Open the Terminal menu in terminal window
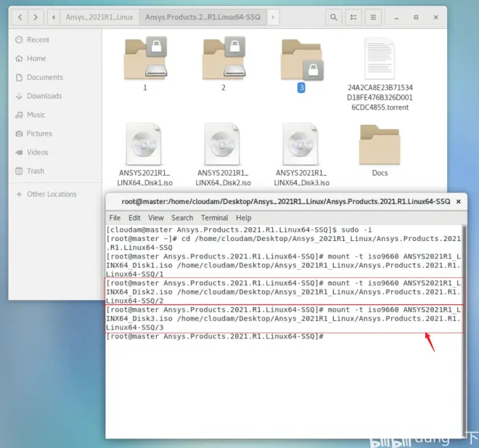 [214, 218]
